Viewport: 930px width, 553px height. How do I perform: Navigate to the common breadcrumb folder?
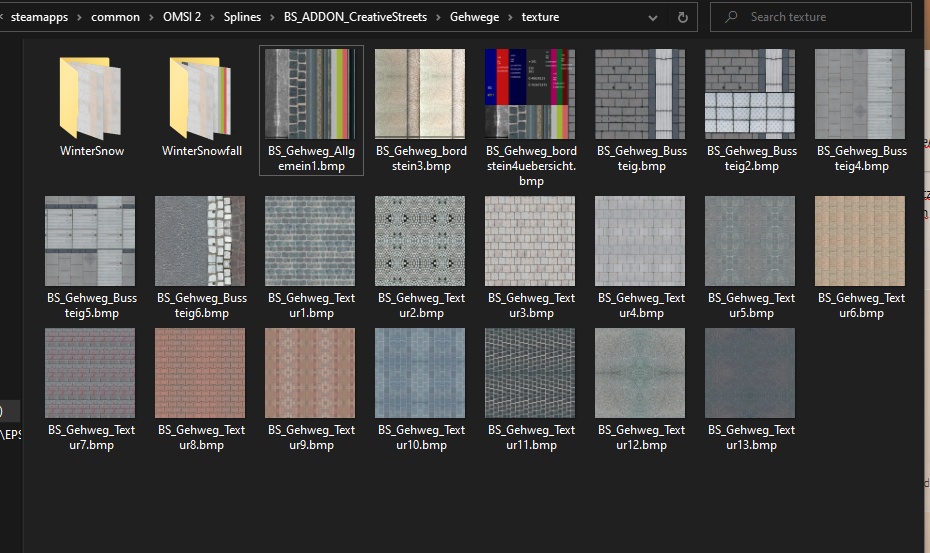(x=116, y=17)
